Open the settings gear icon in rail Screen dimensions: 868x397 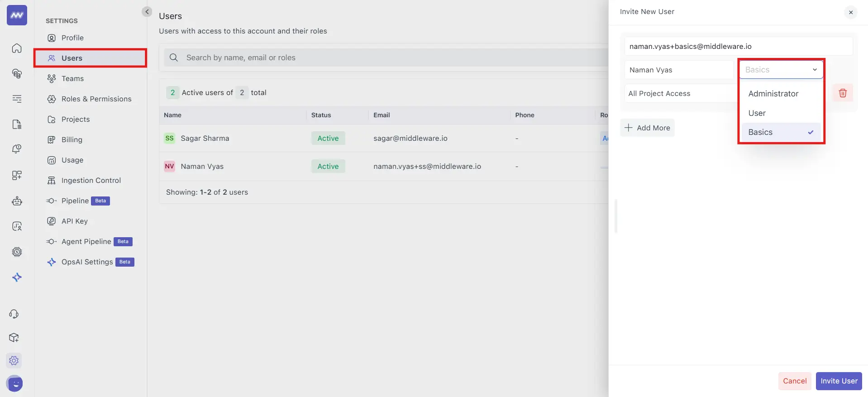[x=14, y=360]
